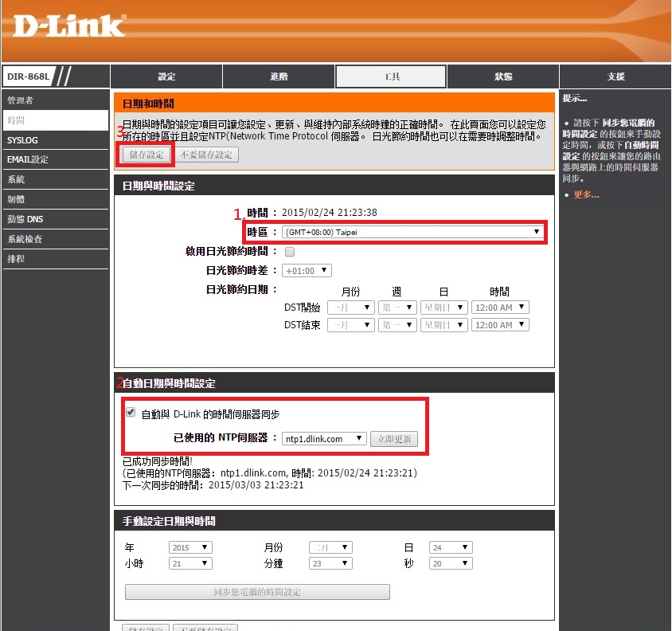Screen dimensions: 672x631
Task: Go to the 支援 tab
Action: coord(615,76)
